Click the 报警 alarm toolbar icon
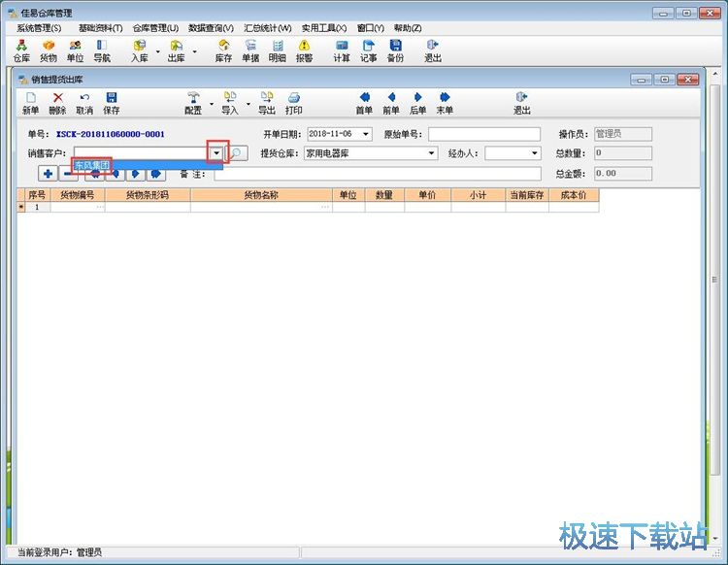Screen dimensions: 728x565 304,50
